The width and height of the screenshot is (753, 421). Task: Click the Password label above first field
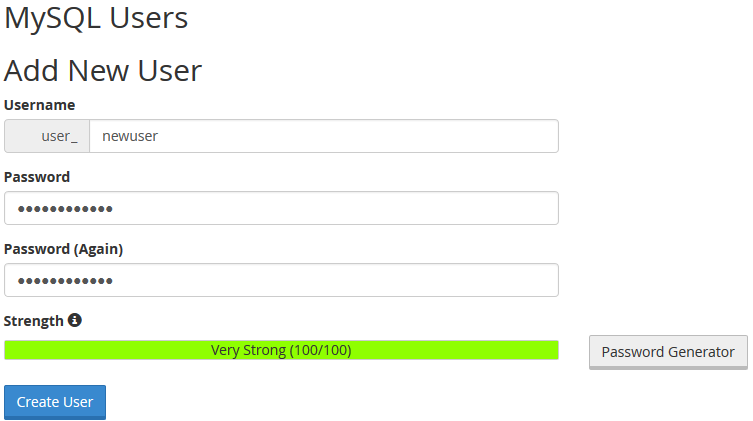(37, 177)
